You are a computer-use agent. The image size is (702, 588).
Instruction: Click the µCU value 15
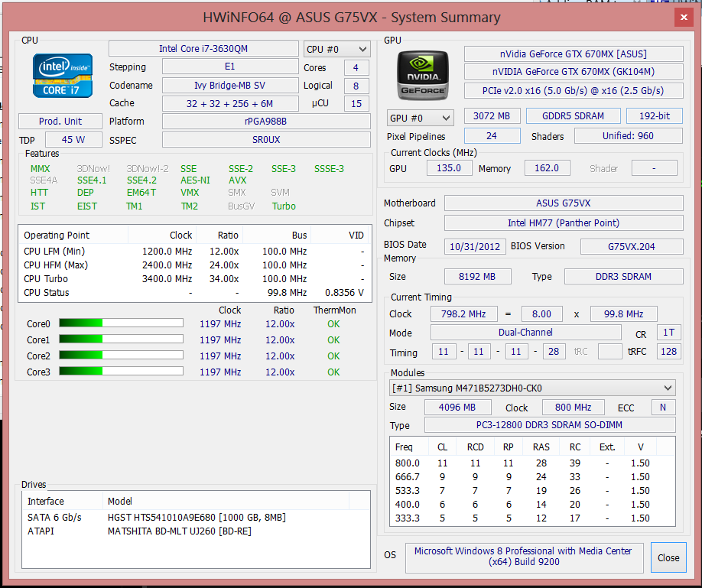(x=356, y=103)
